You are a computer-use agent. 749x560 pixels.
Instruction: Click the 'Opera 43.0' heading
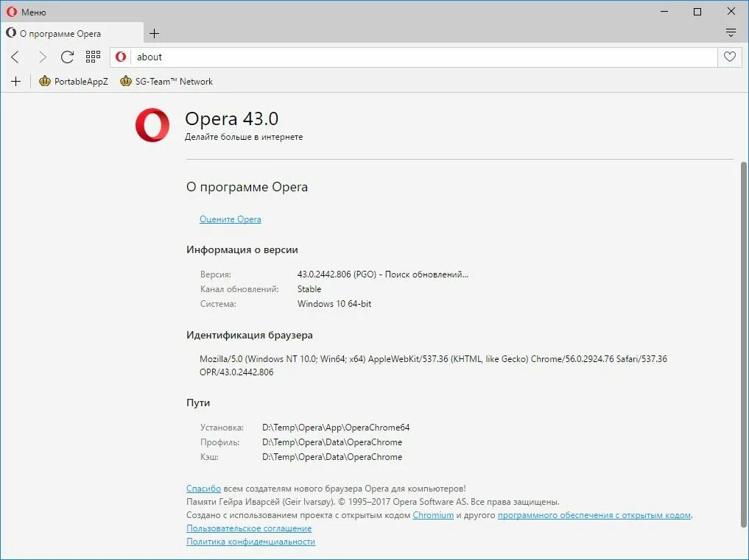232,118
